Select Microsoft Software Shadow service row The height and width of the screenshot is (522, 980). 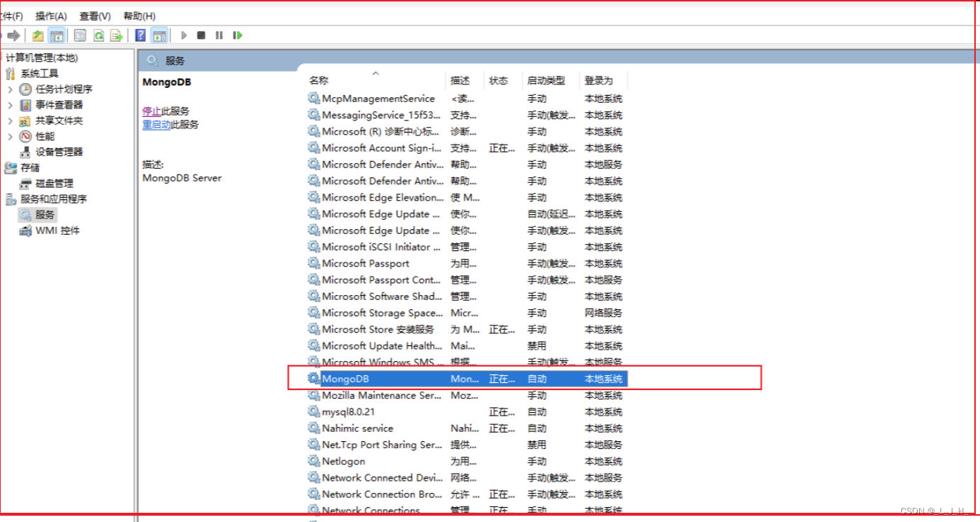point(467,296)
